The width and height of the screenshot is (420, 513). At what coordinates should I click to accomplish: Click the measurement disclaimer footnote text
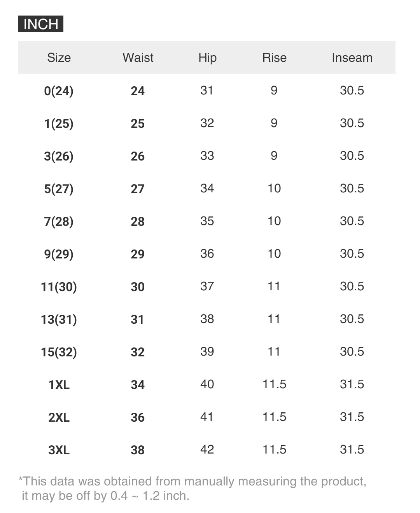tap(192, 489)
